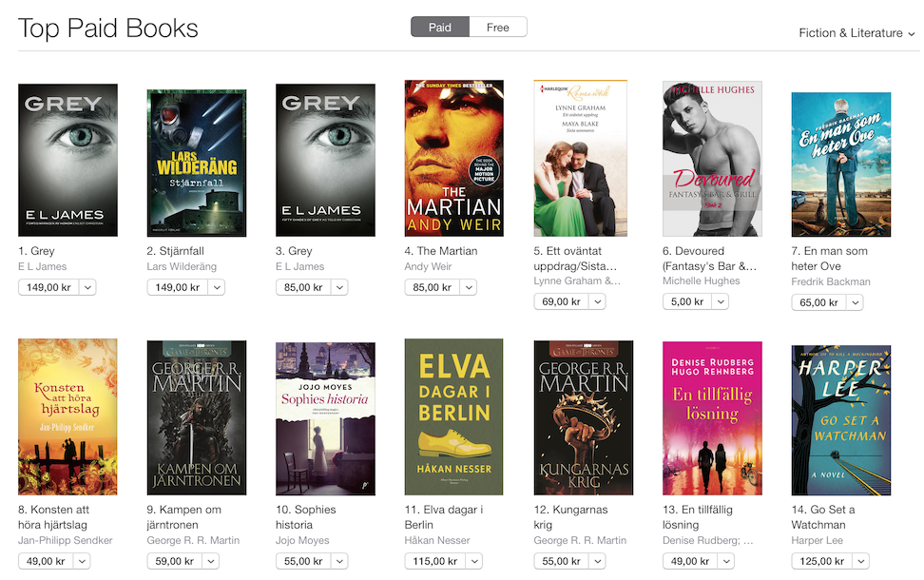924x580 pixels.
Task: Buy Kungarnas krig for 55,00 kr
Action: tap(561, 561)
